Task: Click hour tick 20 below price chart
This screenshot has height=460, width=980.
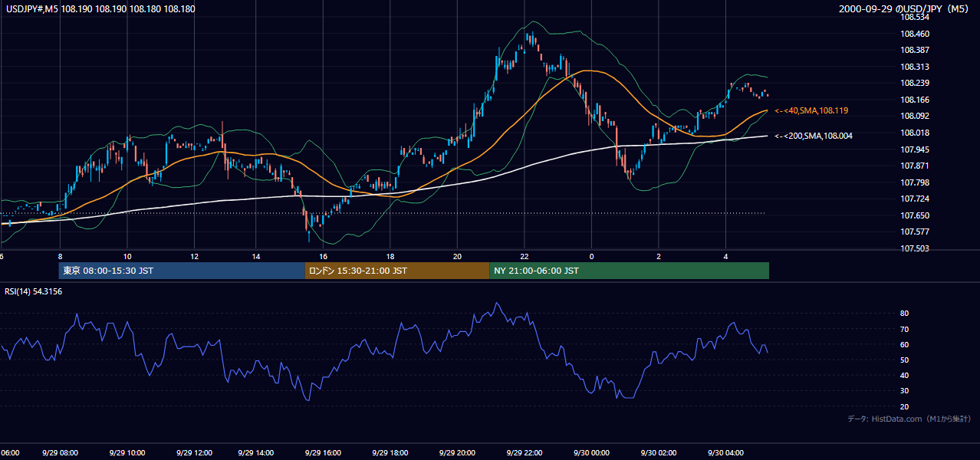Action: tap(457, 257)
